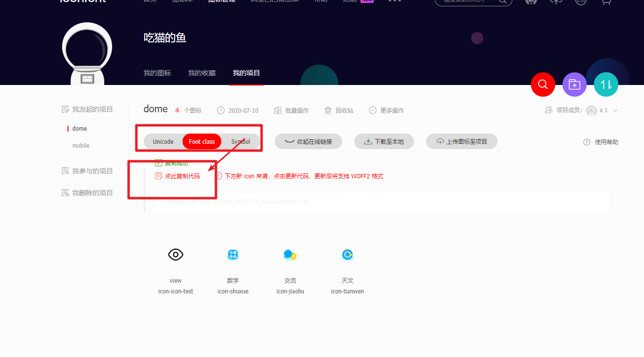Click 下载至本地 download button
The height and width of the screenshot is (357, 644).
pyautogui.click(x=384, y=141)
